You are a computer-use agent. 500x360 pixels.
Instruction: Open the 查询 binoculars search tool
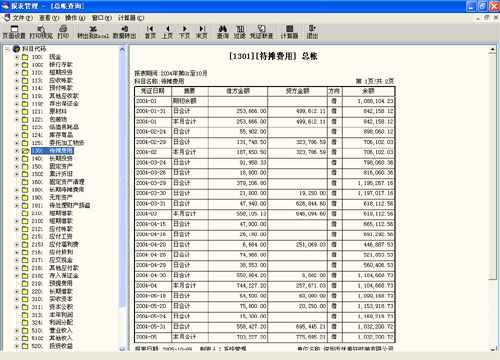[222, 32]
